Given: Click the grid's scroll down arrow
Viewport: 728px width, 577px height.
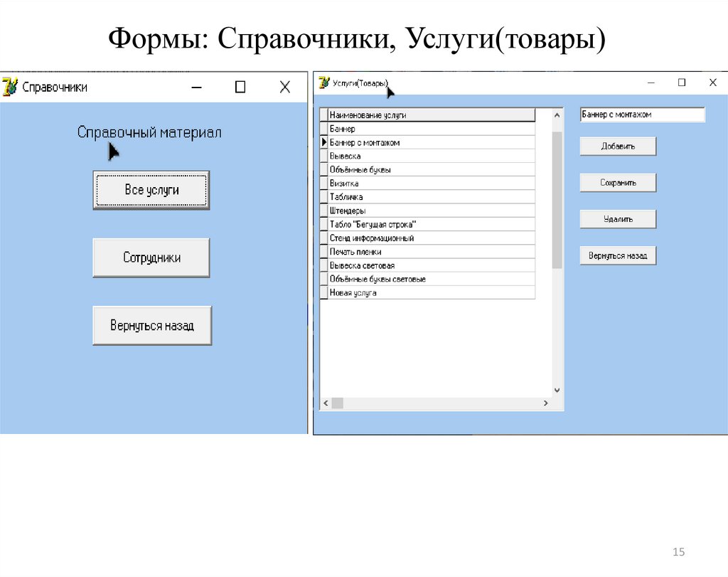Looking at the screenshot, I should [557, 390].
